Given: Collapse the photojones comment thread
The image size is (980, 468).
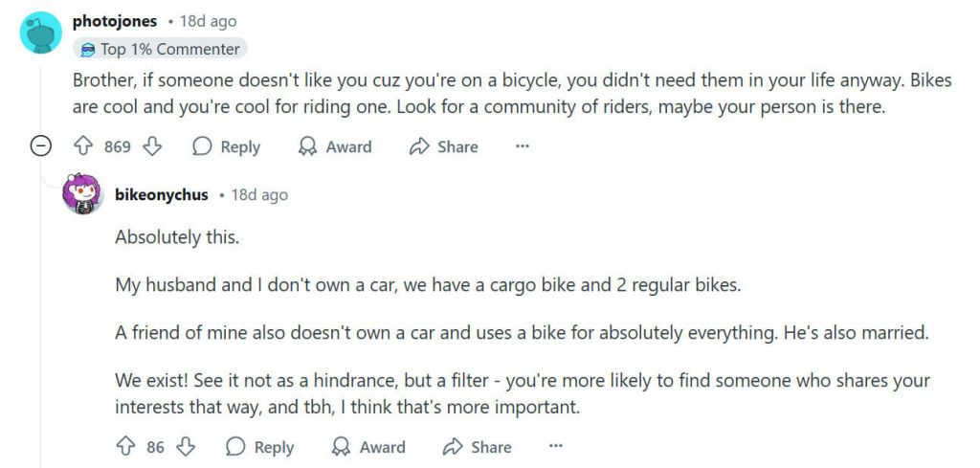Looking at the screenshot, I should 40,146.
